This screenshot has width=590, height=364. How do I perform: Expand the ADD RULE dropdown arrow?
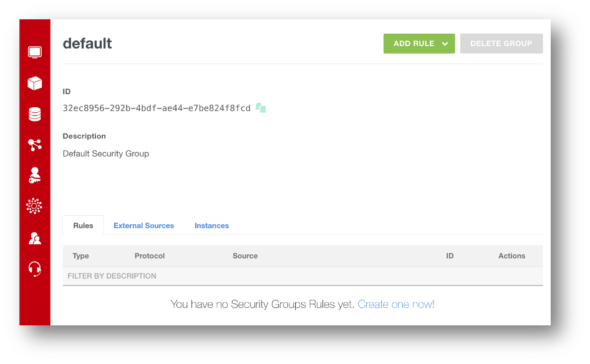(445, 44)
